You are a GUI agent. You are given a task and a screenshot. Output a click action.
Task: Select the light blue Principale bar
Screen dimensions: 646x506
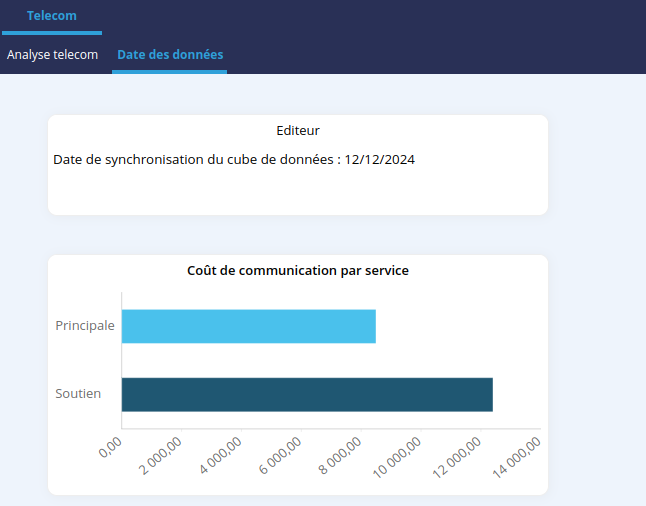point(248,327)
